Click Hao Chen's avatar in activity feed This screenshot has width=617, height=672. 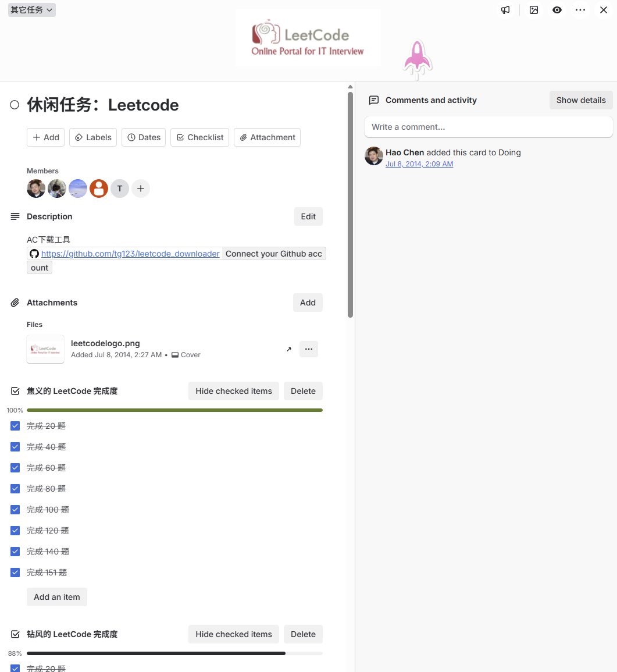[373, 156]
